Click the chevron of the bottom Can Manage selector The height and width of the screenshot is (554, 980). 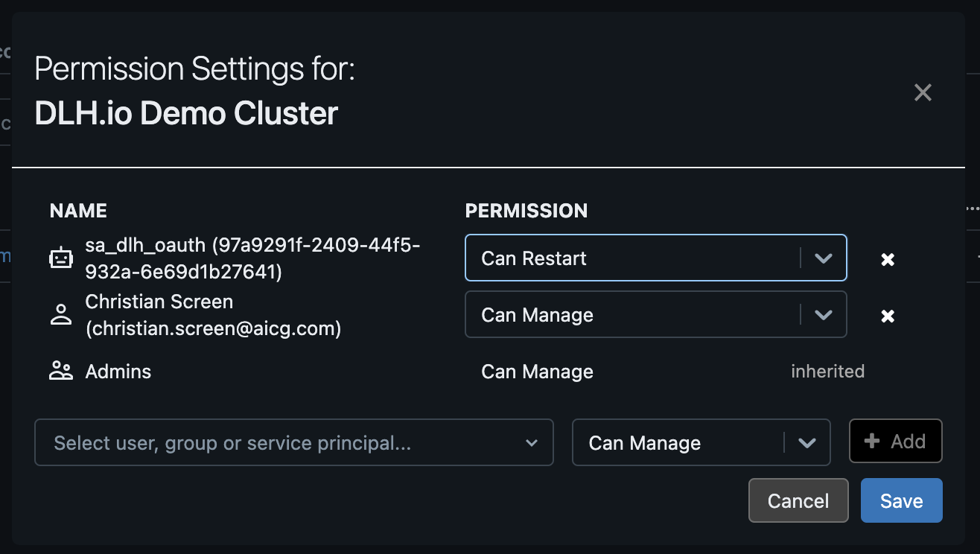pos(807,442)
